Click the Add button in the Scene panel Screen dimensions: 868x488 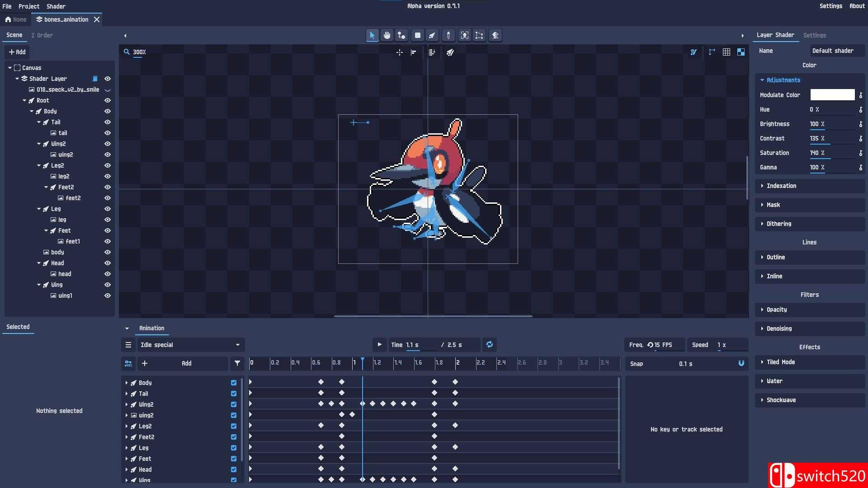17,52
